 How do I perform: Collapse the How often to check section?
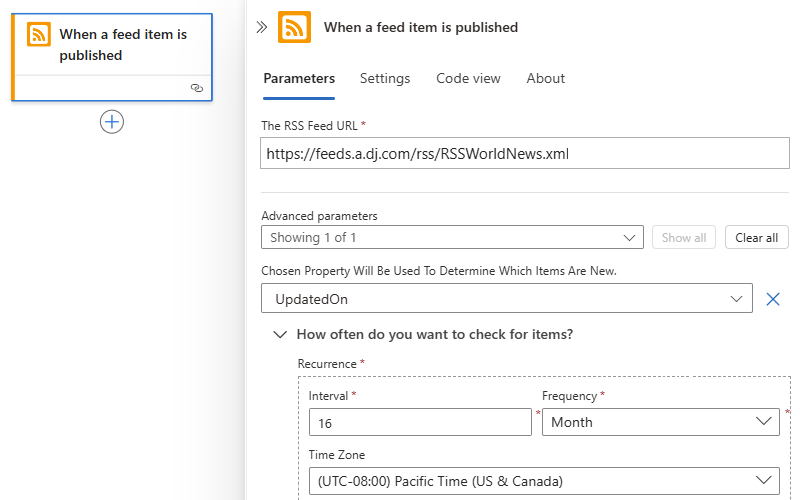coord(280,335)
